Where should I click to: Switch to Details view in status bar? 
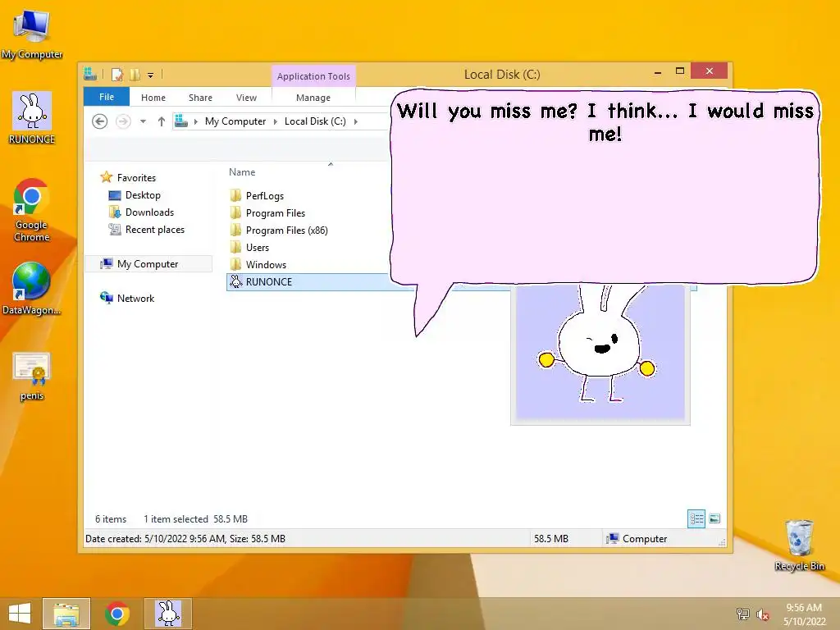[696, 518]
